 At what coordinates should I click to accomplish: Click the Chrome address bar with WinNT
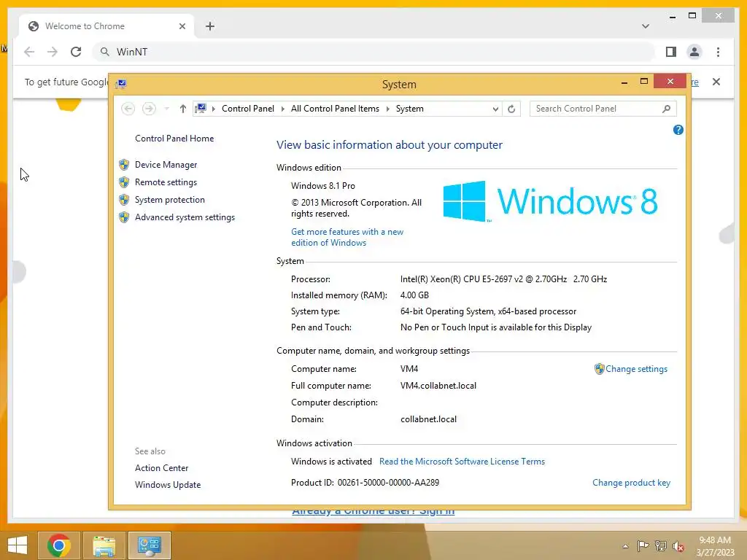tap(374, 52)
